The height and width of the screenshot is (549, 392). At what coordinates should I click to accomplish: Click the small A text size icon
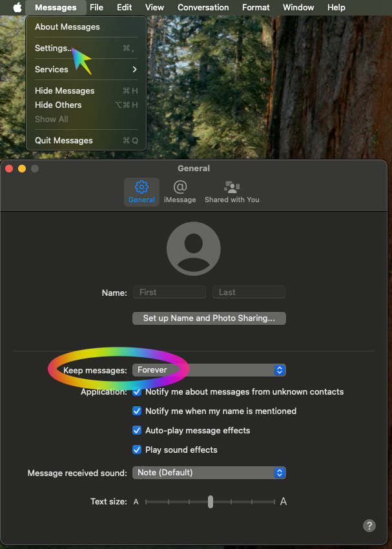click(x=136, y=502)
